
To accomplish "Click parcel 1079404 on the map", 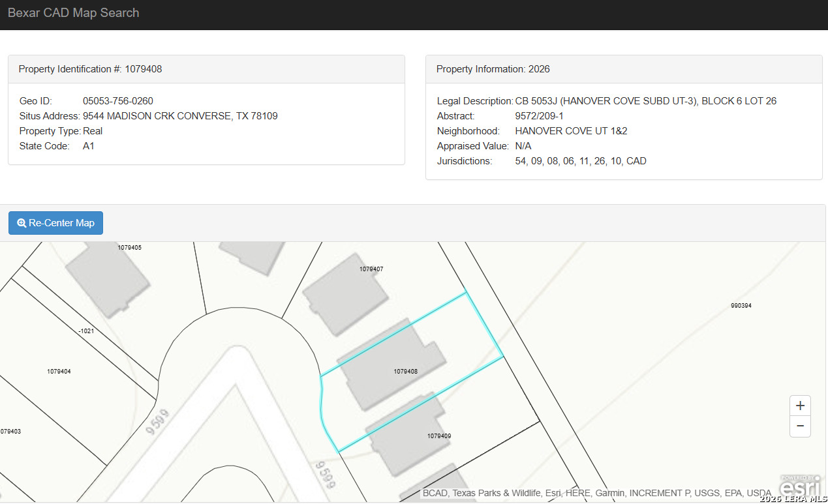I will [59, 371].
